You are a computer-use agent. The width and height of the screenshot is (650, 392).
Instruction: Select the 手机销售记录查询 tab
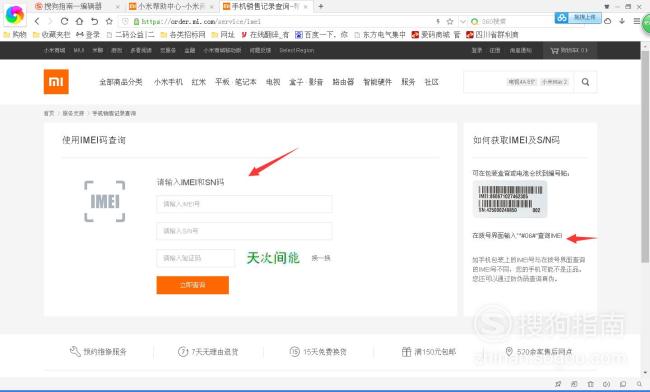[x=265, y=7]
